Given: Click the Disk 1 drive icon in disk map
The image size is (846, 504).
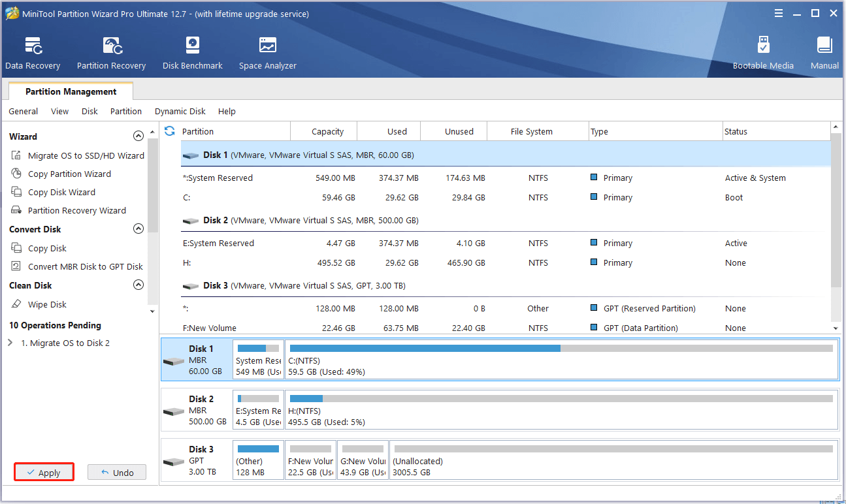Looking at the screenshot, I should click(174, 361).
